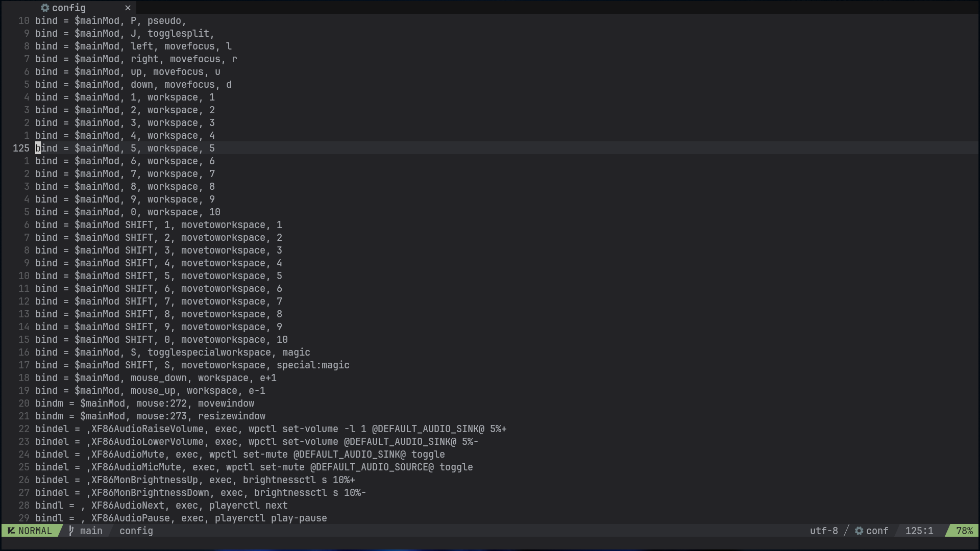Click line 'SHIFT, 2, movetoworkspace, 2'

159,237
